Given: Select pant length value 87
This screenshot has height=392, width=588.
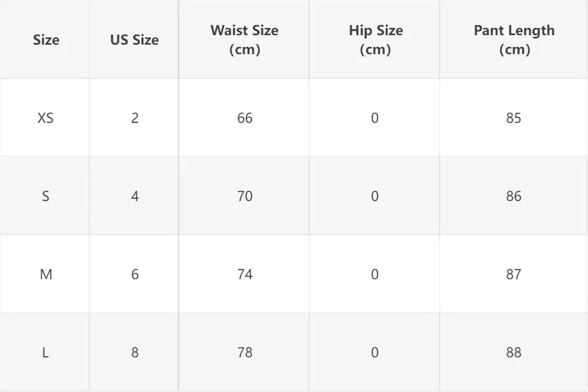Looking at the screenshot, I should pos(514,275).
